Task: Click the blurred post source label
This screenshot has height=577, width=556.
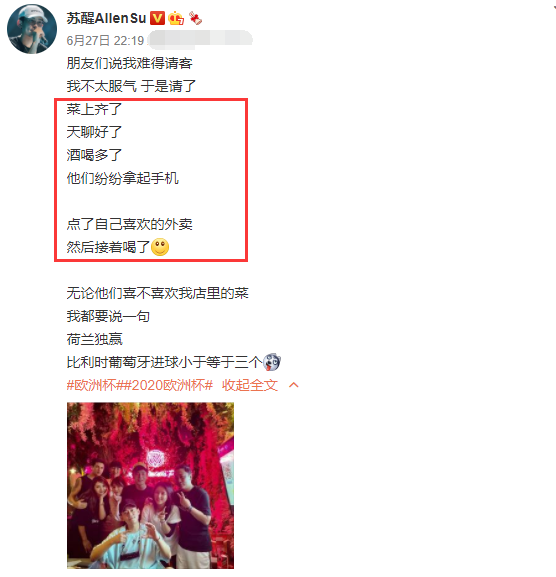Action: tap(201, 40)
